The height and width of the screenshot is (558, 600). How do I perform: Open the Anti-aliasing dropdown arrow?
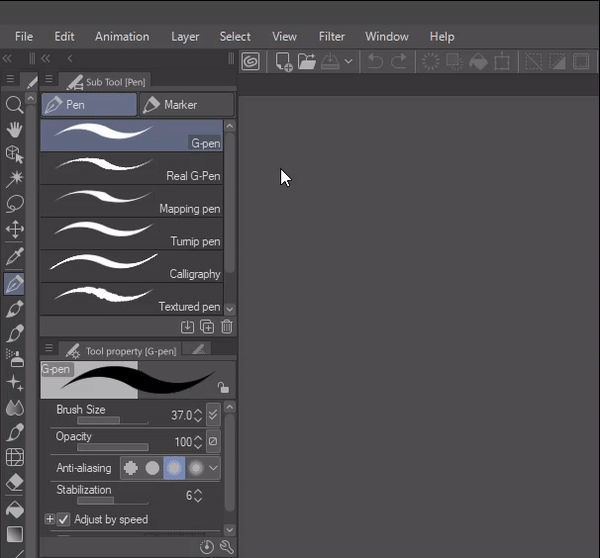[213, 467]
